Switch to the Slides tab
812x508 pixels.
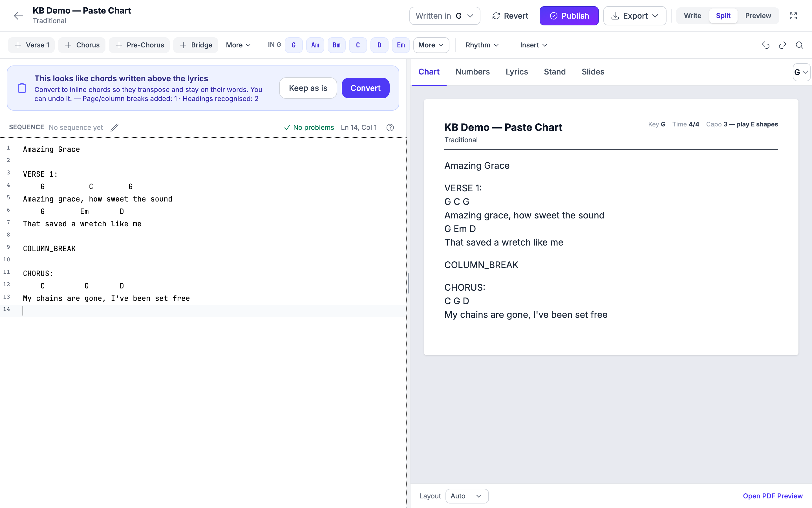pyautogui.click(x=593, y=72)
